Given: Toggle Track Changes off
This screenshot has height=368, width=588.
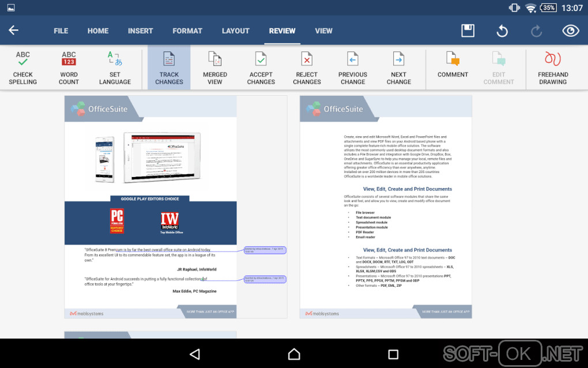Looking at the screenshot, I should [x=169, y=67].
